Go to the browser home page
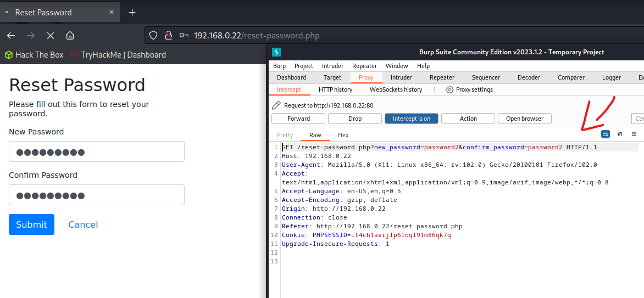Viewport: 644px width, 298px height. click(x=70, y=36)
